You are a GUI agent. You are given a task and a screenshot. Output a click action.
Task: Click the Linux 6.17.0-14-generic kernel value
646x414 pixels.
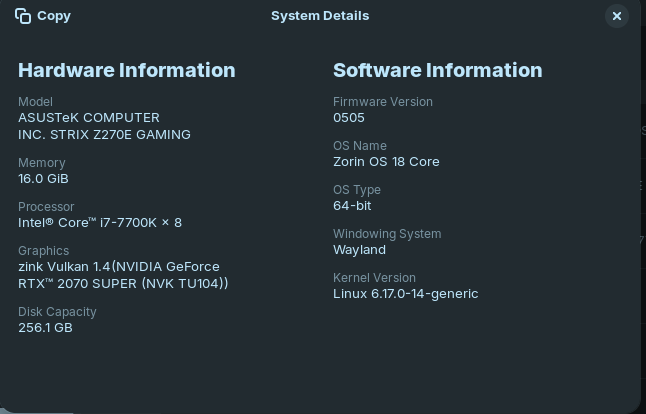[405, 294]
